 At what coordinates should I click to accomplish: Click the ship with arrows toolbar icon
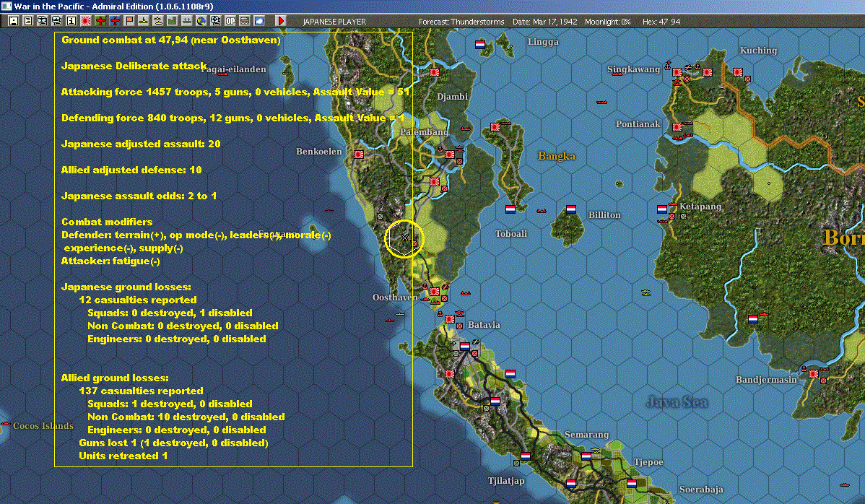point(186,21)
